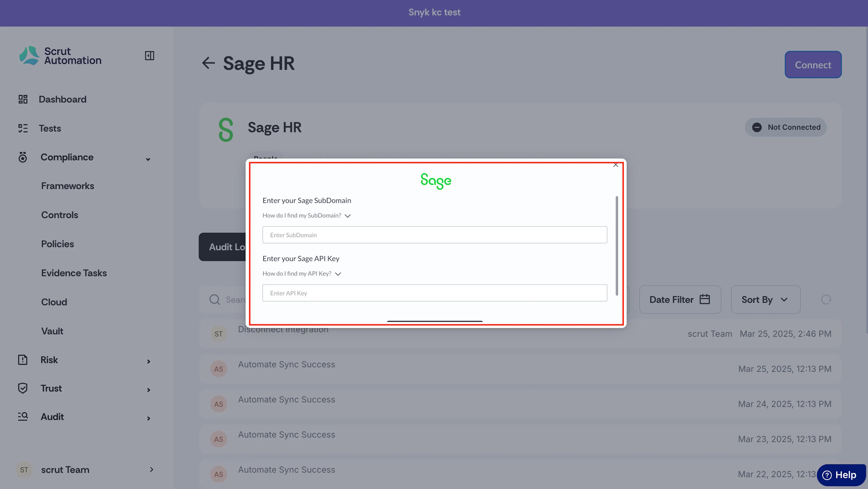
Task: Close the Sage connection dialog
Action: point(616,165)
